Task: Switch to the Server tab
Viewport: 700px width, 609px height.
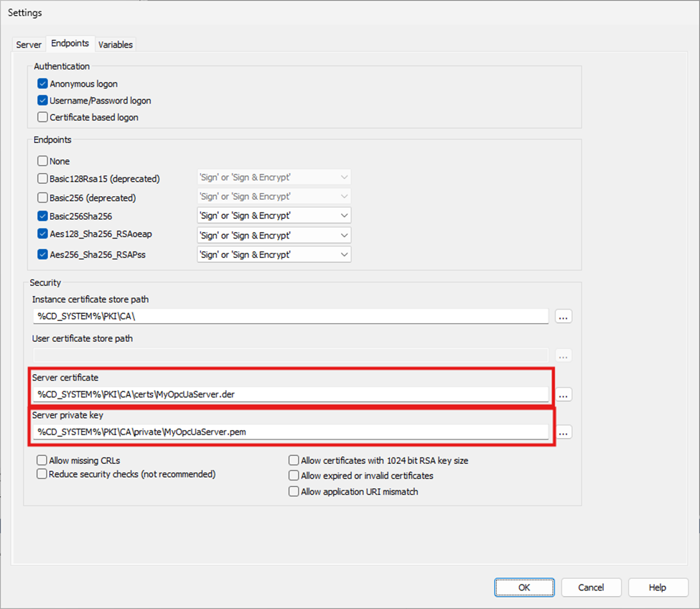Action: [29, 45]
